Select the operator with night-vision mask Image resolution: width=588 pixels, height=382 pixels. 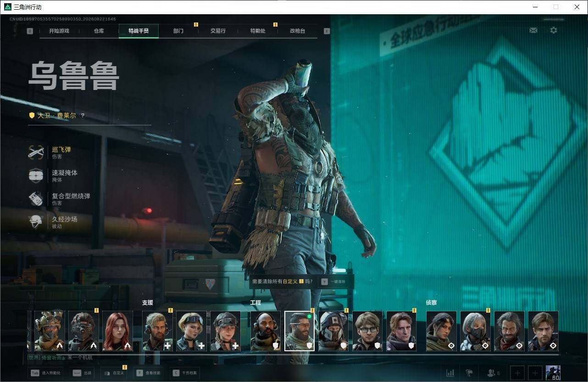(x=83, y=331)
